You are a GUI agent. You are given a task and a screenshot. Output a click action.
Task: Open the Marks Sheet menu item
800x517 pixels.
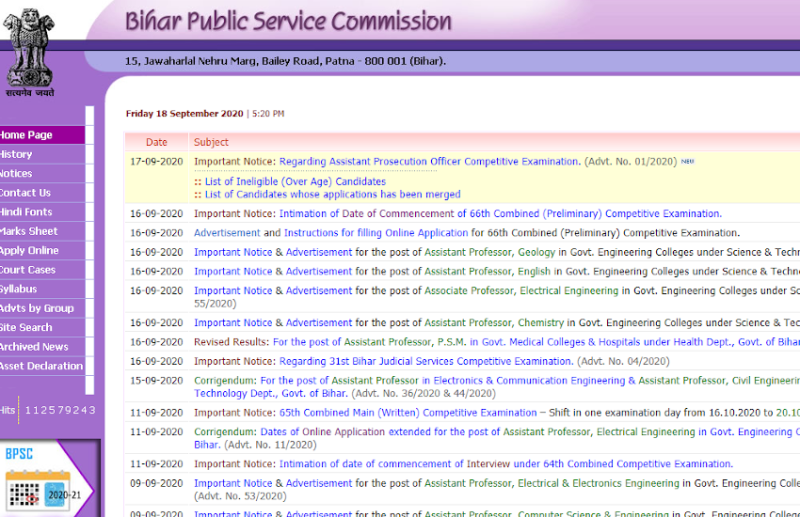(29, 231)
